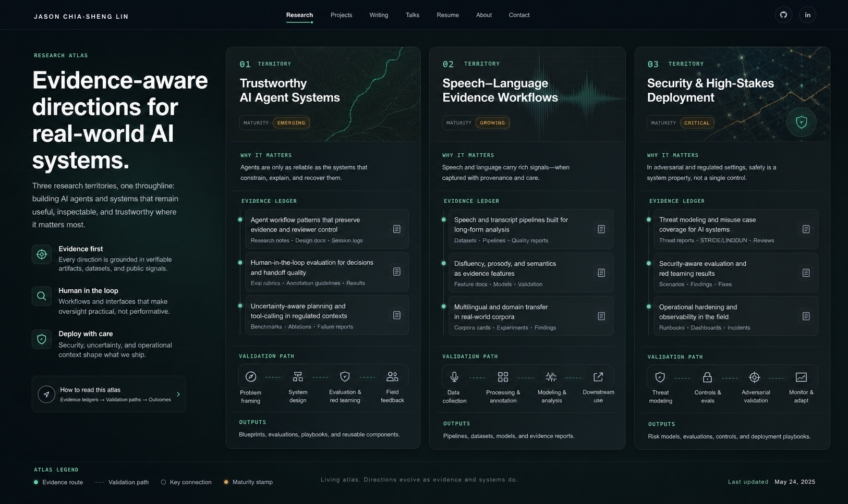
Task: Open the Writing nav item
Action: [379, 15]
